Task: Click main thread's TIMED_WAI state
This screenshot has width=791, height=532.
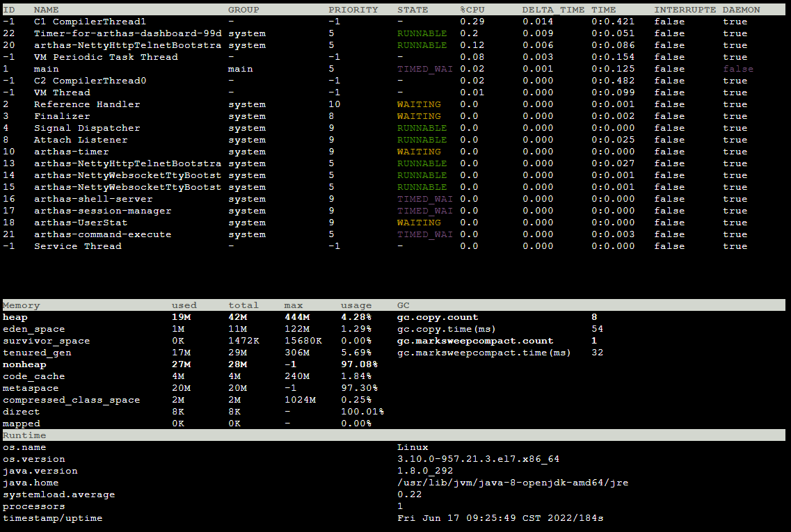Action: (425, 69)
